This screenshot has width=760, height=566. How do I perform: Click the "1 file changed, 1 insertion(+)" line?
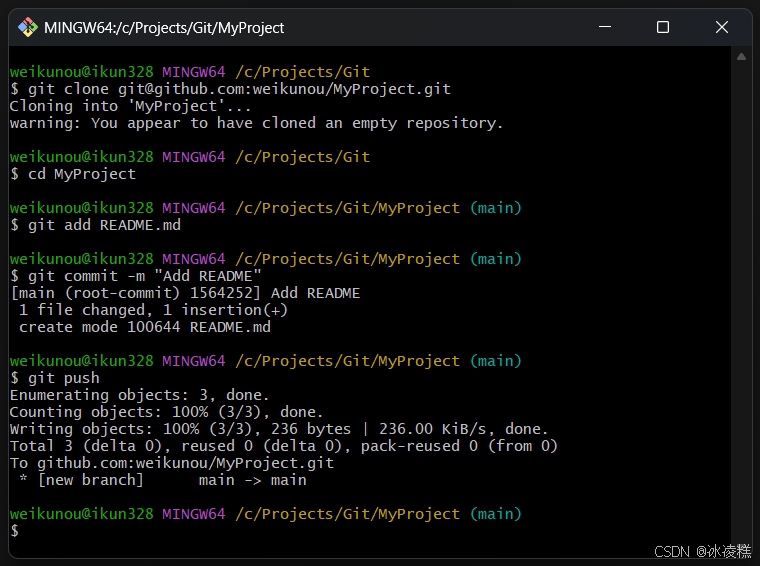153,310
